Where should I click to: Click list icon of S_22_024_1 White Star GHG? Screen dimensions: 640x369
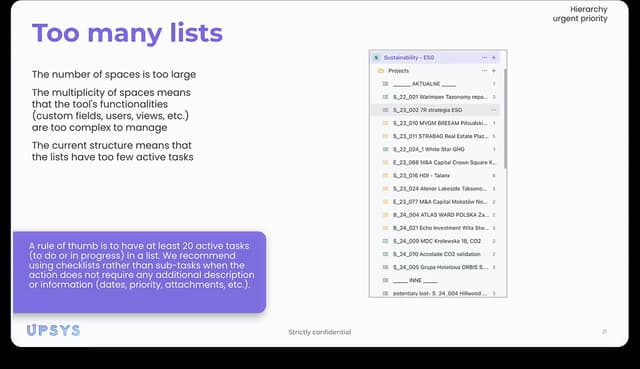(x=385, y=149)
